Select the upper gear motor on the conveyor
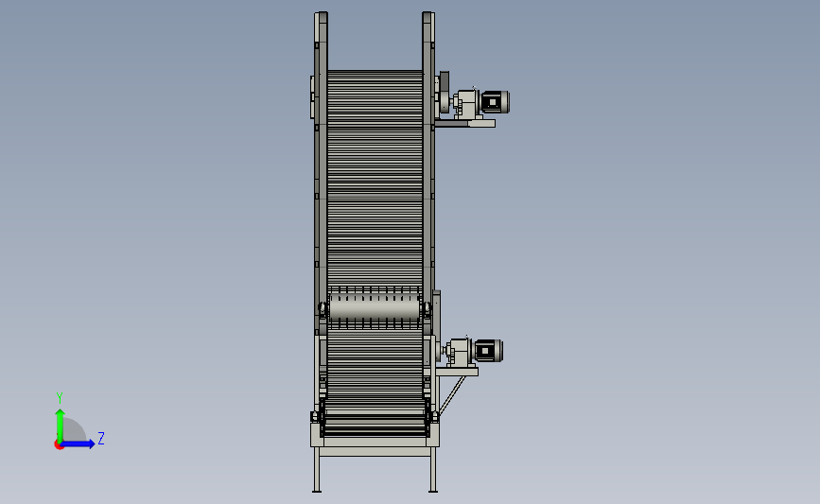This screenshot has height=504, width=820. (x=480, y=102)
